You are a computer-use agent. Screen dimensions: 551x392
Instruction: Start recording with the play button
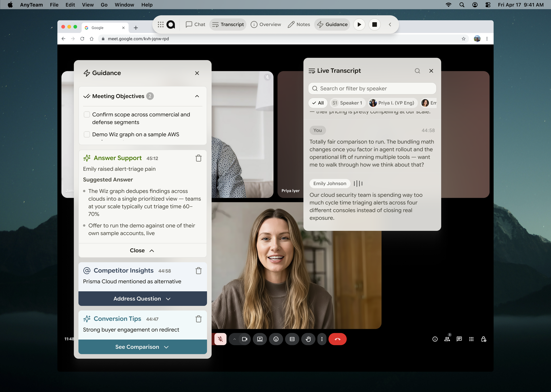[359, 24]
